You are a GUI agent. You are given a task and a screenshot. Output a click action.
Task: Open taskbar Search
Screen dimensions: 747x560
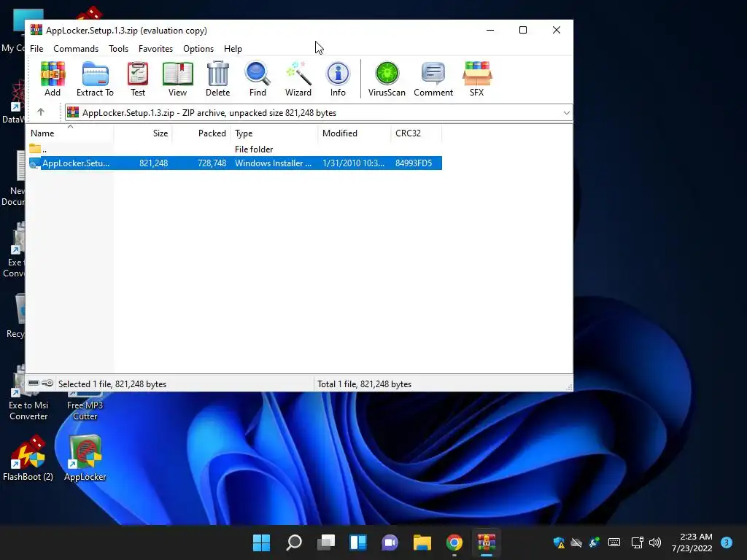pos(294,542)
